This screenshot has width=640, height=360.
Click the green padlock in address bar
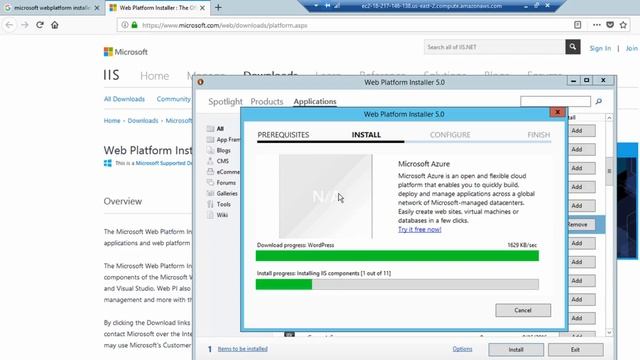point(134,25)
